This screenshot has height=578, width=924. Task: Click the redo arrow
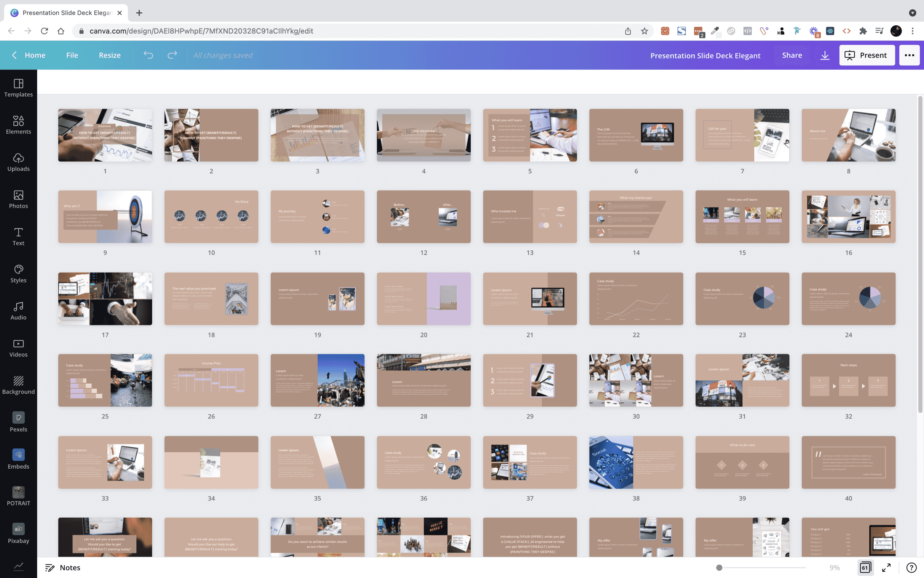(x=172, y=55)
